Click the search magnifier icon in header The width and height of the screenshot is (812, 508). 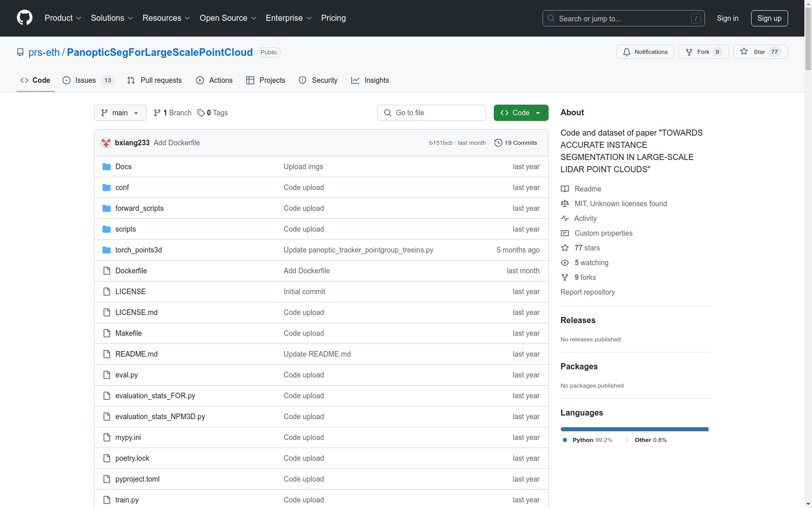[551, 18]
